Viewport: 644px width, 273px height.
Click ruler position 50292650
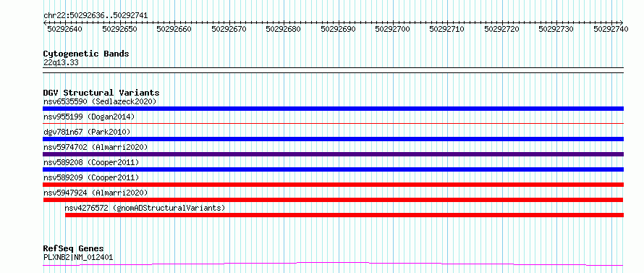click(119, 29)
